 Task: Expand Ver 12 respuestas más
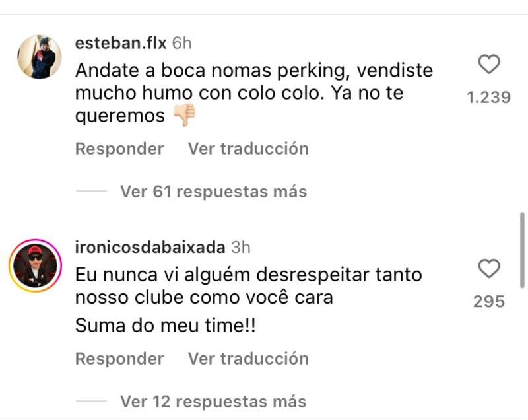click(213, 401)
